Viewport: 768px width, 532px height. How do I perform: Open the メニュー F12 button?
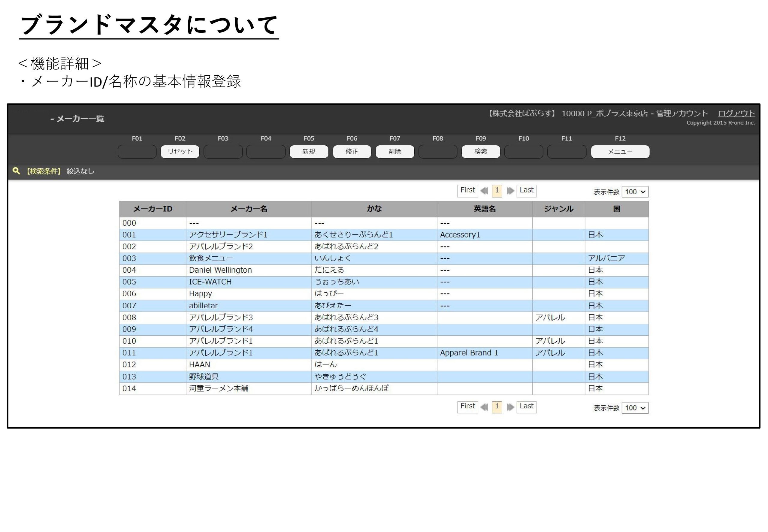[x=620, y=152]
